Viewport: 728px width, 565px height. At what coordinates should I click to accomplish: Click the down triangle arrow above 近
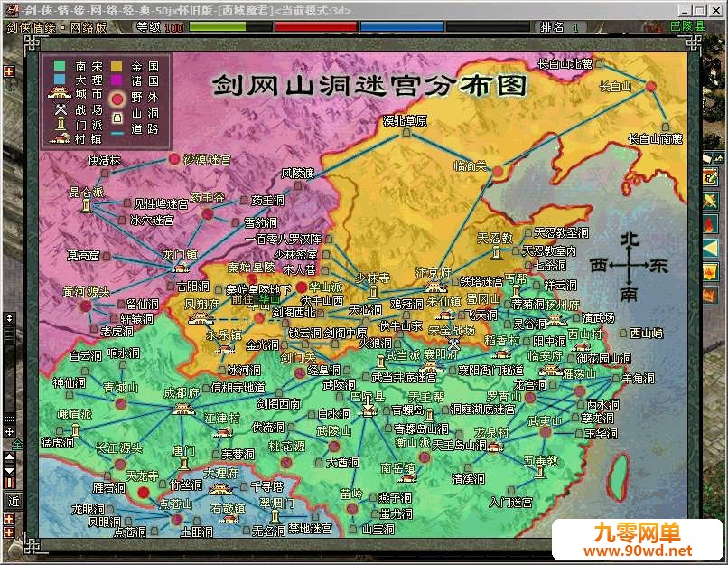(9, 470)
